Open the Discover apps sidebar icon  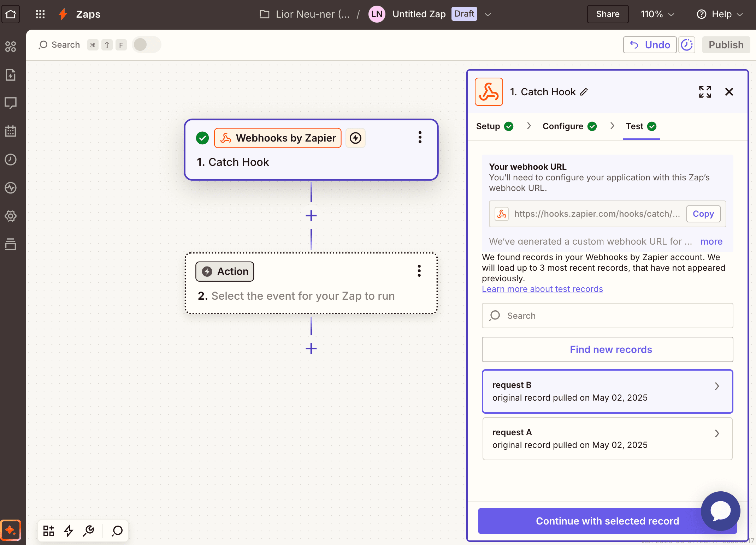pyautogui.click(x=11, y=47)
